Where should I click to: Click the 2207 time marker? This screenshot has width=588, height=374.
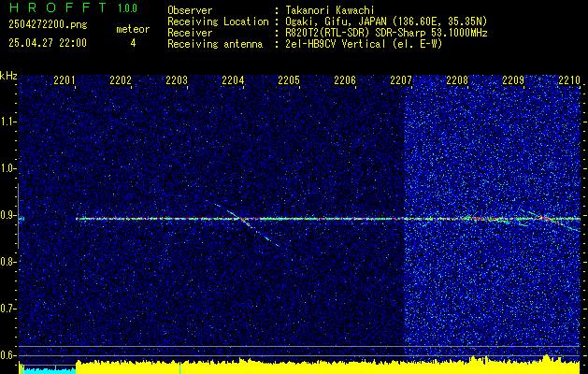coord(401,80)
